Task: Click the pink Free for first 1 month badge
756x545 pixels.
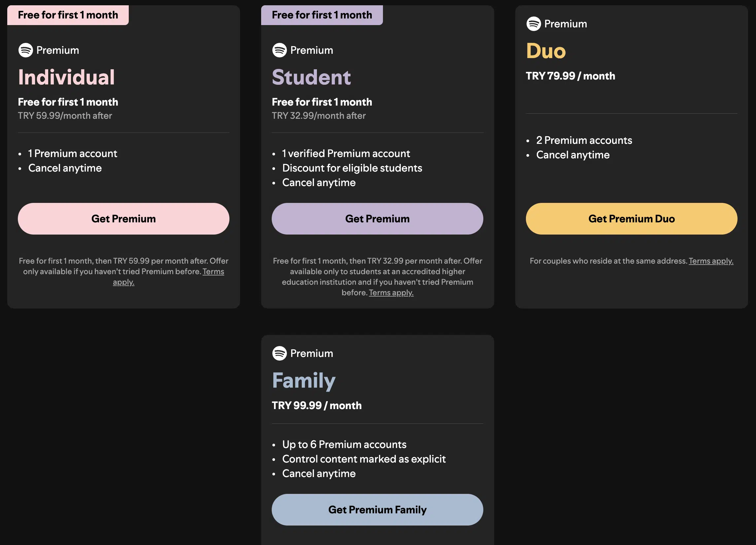Action: click(x=68, y=15)
